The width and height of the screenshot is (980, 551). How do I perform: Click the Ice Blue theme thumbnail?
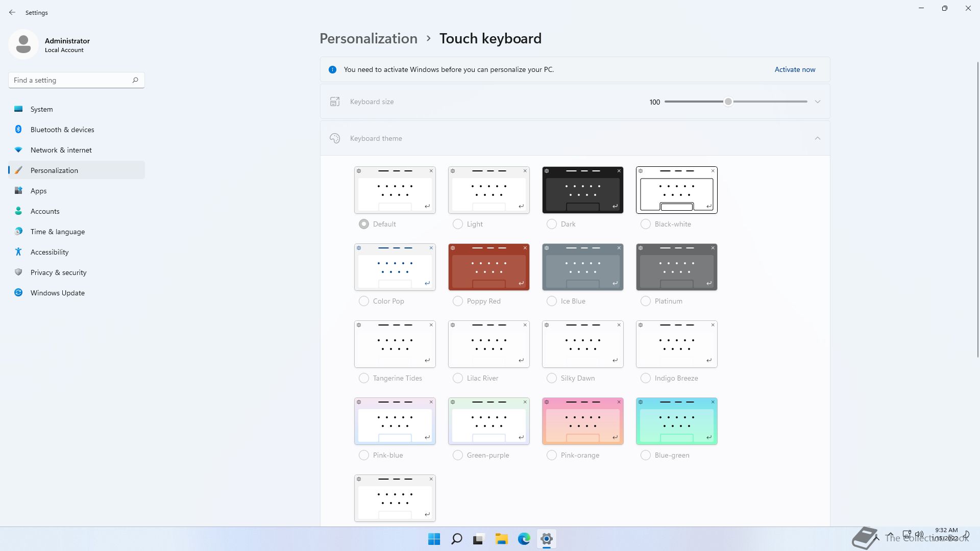coord(583,267)
